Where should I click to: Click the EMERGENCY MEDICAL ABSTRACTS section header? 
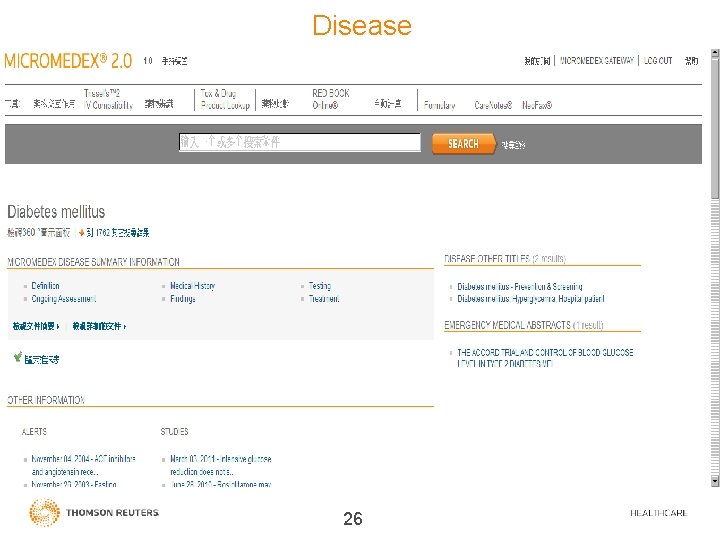point(523,325)
